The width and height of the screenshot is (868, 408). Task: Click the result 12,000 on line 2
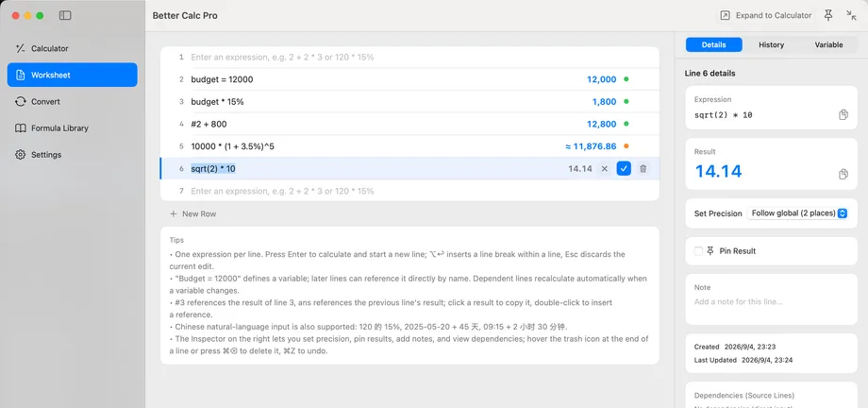point(601,79)
